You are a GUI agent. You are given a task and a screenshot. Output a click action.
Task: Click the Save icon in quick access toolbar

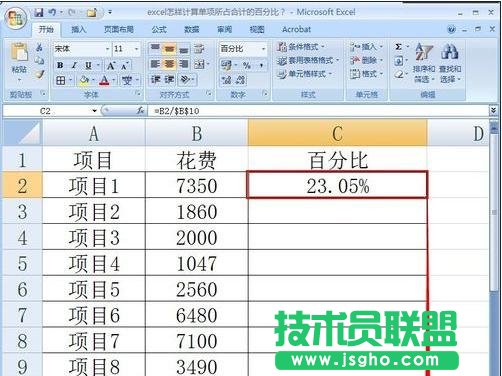(39, 13)
